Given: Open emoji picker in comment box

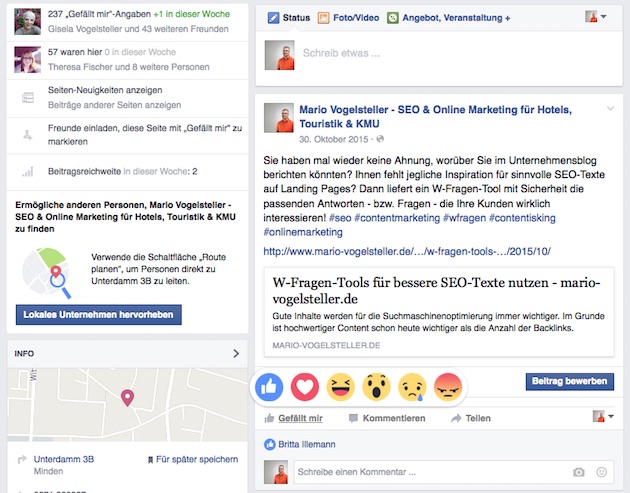Looking at the screenshot, I should (601, 472).
